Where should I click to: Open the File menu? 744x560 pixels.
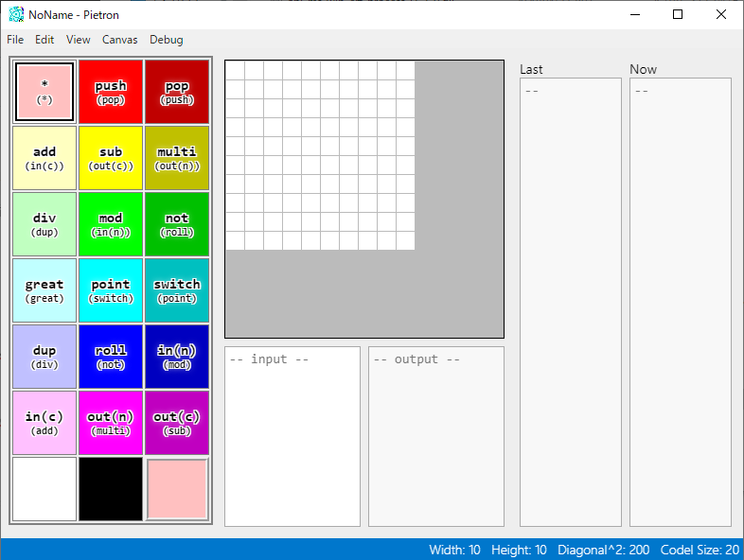(x=15, y=40)
